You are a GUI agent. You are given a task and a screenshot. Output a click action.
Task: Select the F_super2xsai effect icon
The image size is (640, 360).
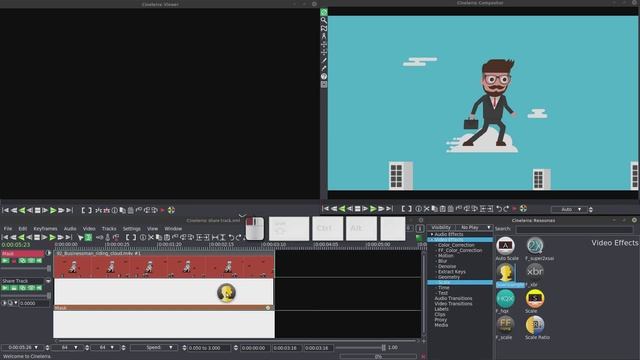click(535, 246)
